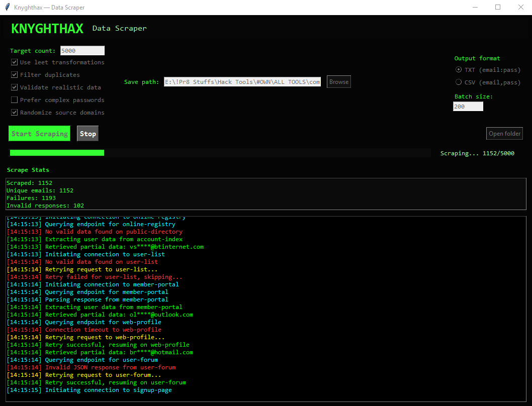Select the 'Invalid responses: 102' stat line
The image size is (532, 406).
click(x=45, y=206)
